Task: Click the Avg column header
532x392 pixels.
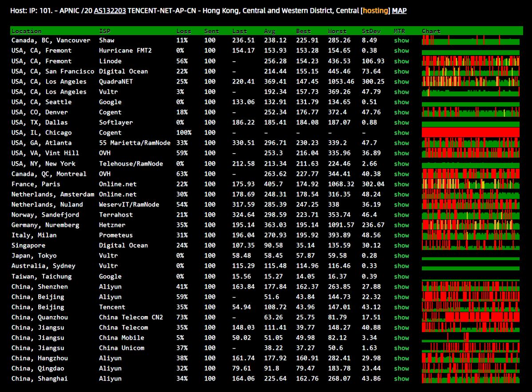Action: tap(270, 31)
